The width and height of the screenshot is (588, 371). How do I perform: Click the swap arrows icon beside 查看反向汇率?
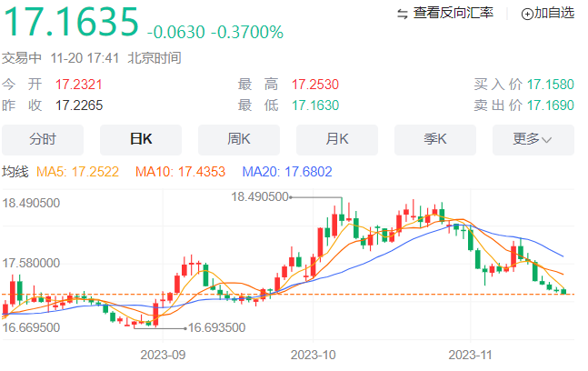pyautogui.click(x=403, y=14)
